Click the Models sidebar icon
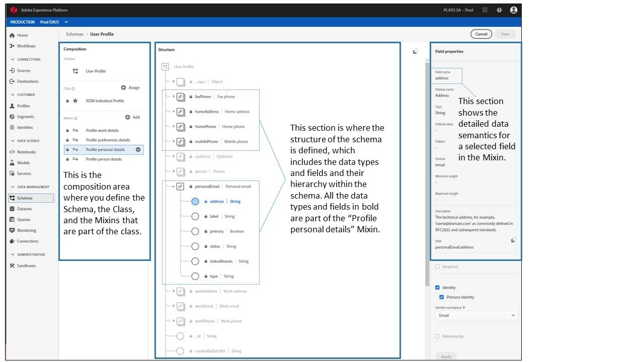 point(12,163)
